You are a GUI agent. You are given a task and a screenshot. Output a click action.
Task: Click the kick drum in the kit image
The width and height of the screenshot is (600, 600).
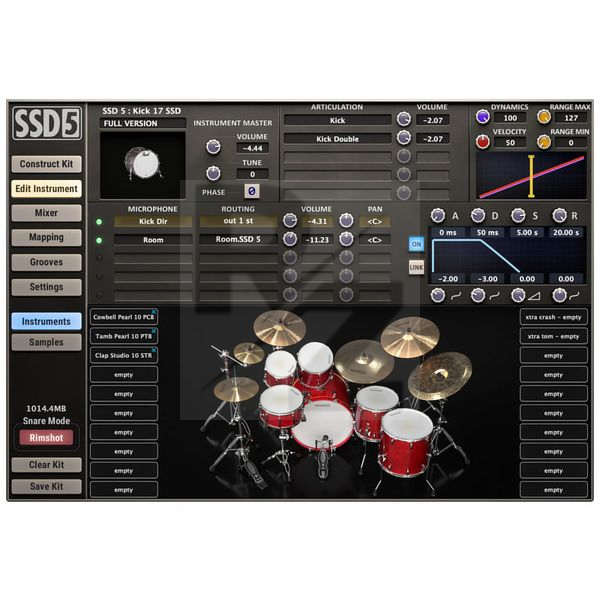323,425
